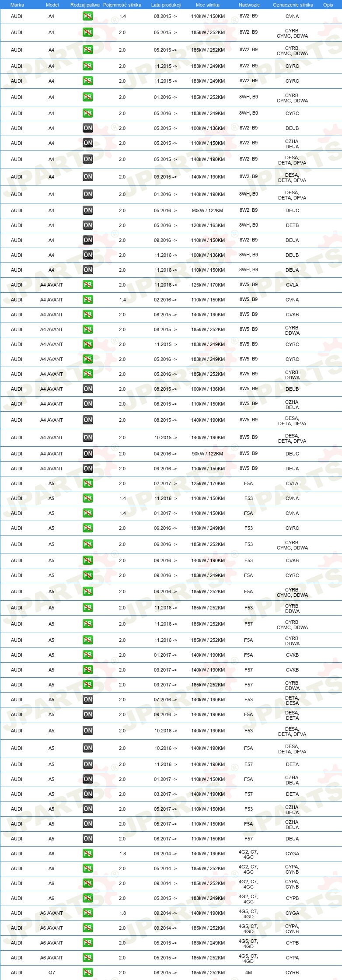This screenshot has width=342, height=980.
Task: Click the PB icon in the Q7 CYRB row
Action: pyautogui.click(x=87, y=973)
